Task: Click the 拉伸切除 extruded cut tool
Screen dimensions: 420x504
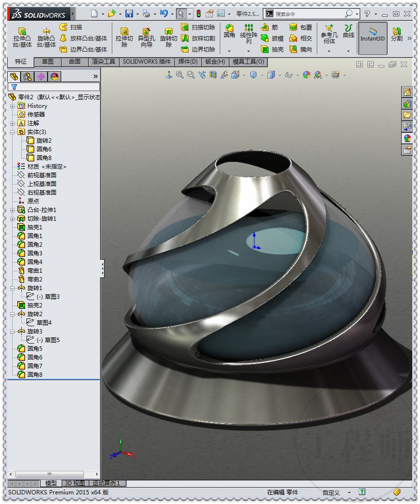Action: (124, 38)
